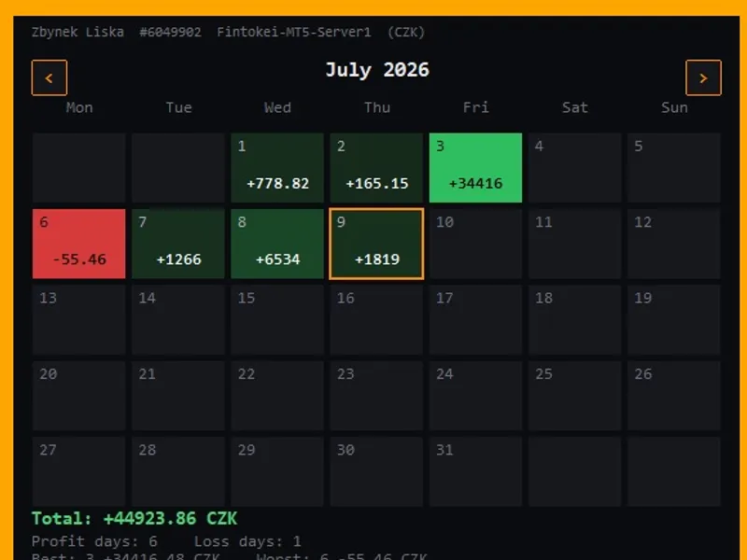Select the July 27 day cell

(x=79, y=472)
